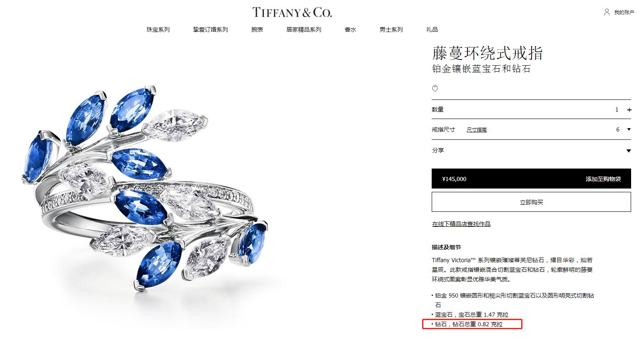
Task: Open the 挚爱订婚系列 menu
Action: coord(211,30)
